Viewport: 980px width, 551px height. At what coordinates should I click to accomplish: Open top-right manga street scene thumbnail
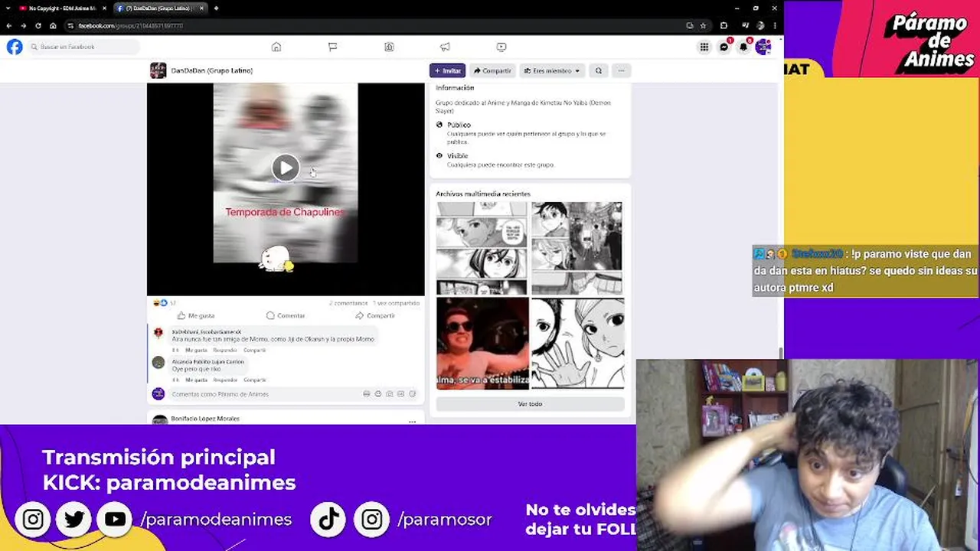(577, 248)
